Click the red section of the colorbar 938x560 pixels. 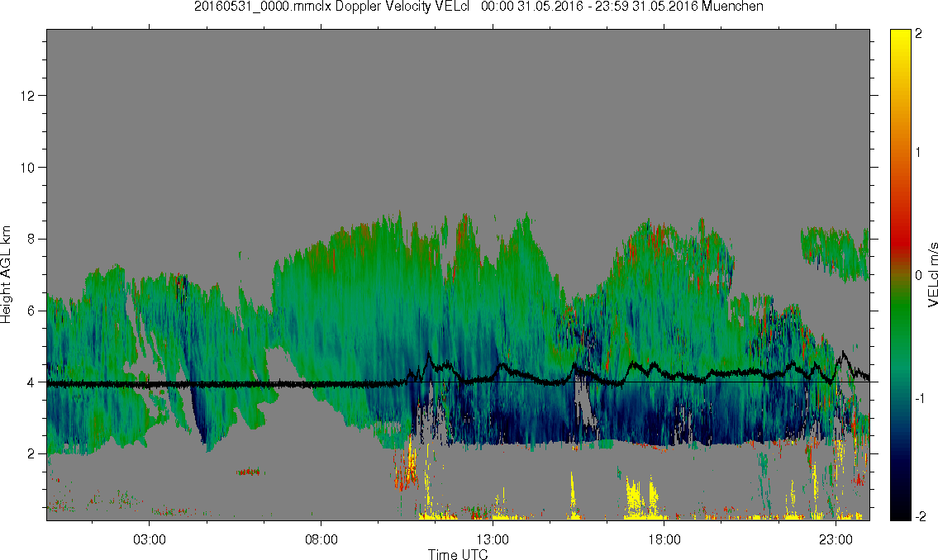pyautogui.click(x=900, y=239)
